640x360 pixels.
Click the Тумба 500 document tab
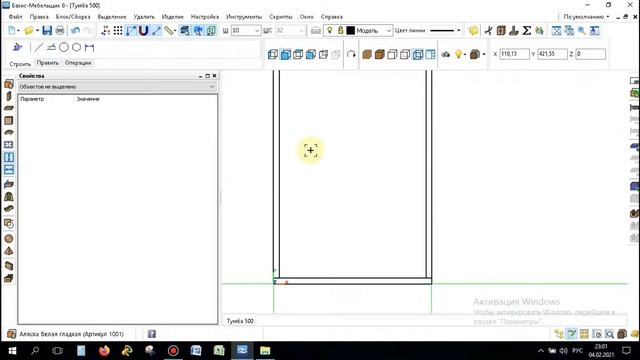[240, 321]
